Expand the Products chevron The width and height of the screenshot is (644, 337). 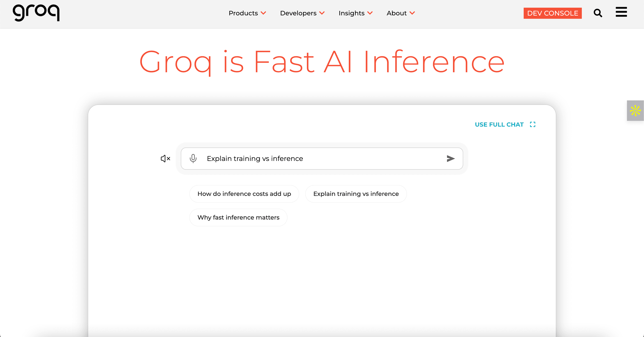263,13
